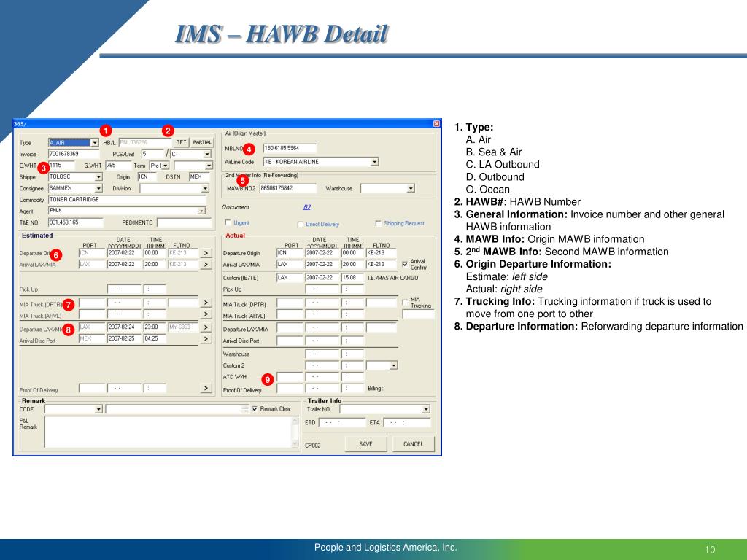The width and height of the screenshot is (747, 560).
Task: Click the G.WHT field showing 765
Action: 117,166
